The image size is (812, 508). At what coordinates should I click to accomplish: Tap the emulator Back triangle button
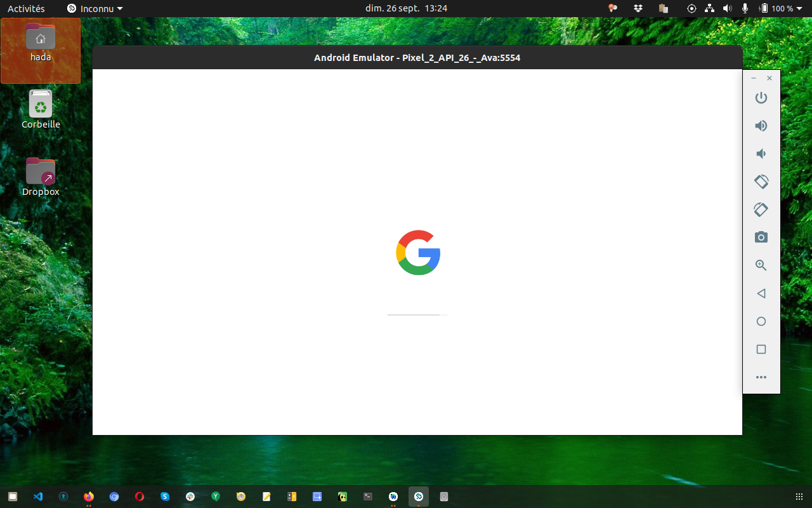click(761, 293)
